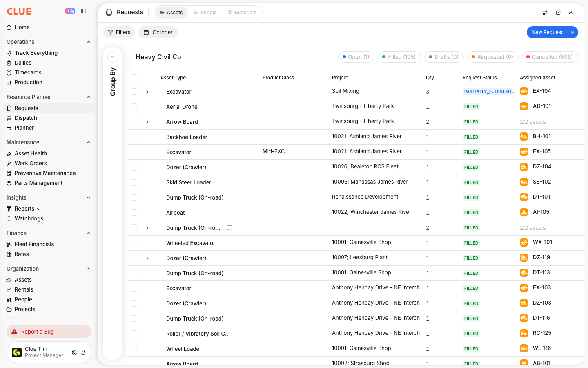Open New Request dropdown arrow

tap(573, 32)
